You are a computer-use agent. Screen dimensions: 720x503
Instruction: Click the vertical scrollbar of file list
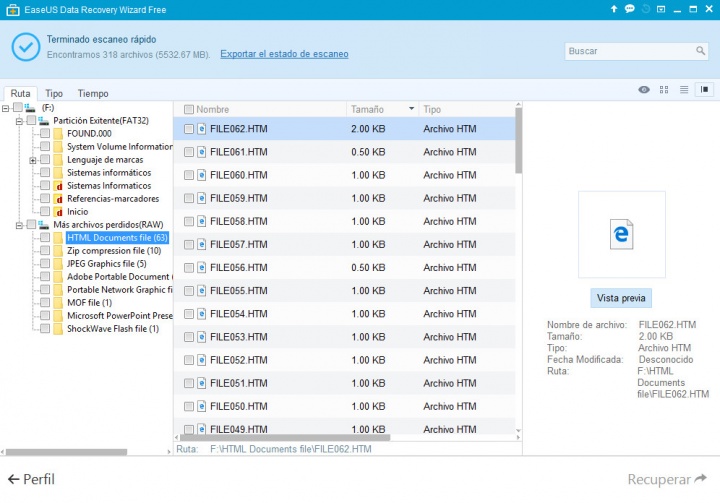(x=518, y=141)
